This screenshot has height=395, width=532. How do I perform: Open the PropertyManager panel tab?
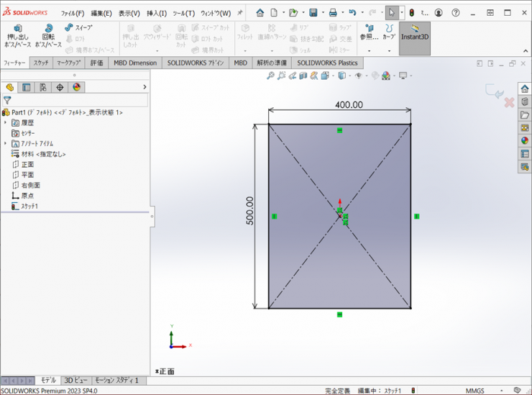click(27, 88)
